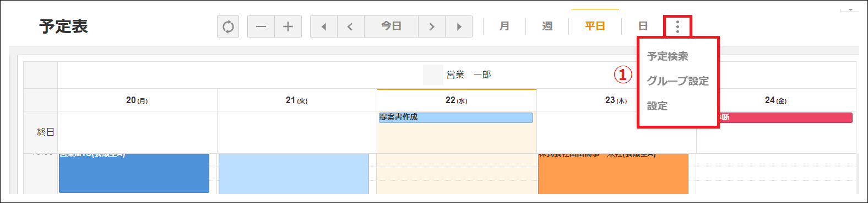Select the 平日 (weekday) view

(595, 26)
